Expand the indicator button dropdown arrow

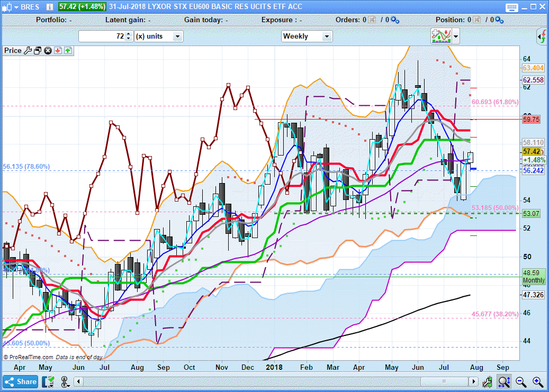point(455,36)
